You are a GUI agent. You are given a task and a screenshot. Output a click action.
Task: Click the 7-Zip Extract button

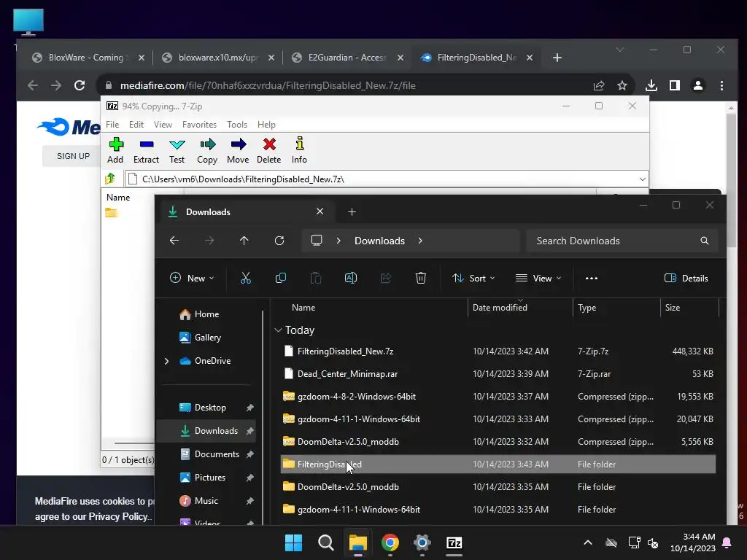click(x=146, y=150)
